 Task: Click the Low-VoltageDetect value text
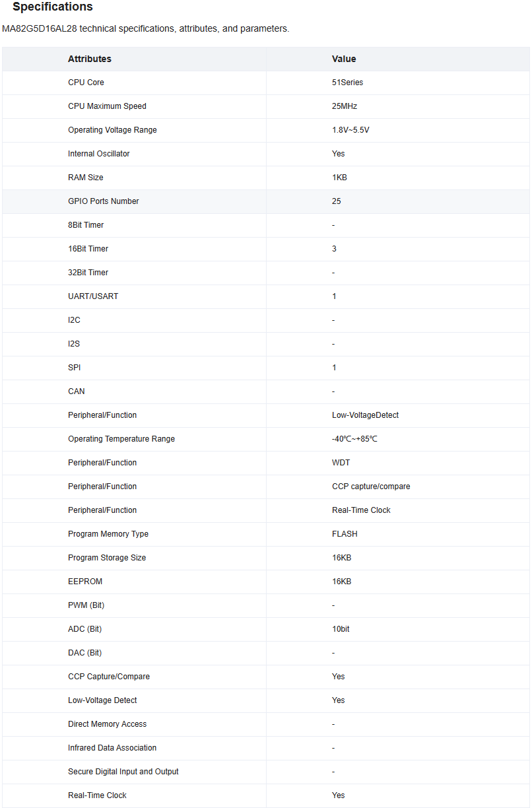[x=365, y=415]
